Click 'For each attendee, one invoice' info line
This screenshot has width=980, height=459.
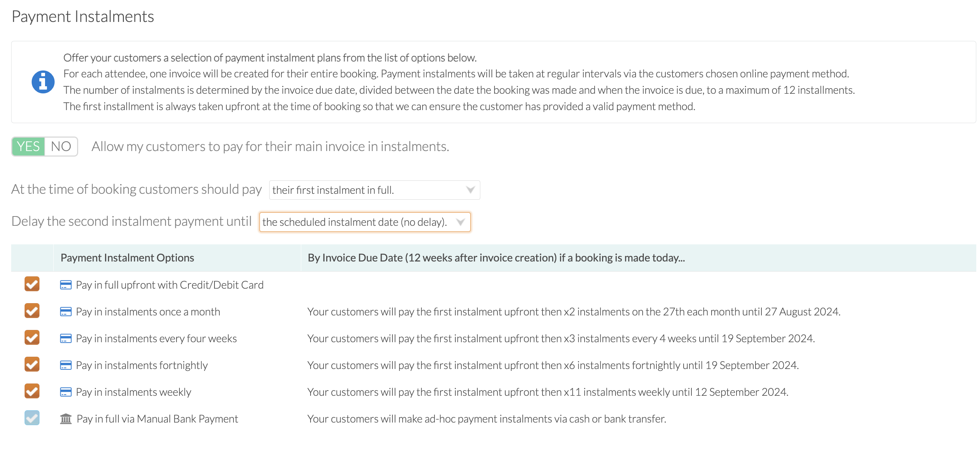pyautogui.click(x=456, y=74)
